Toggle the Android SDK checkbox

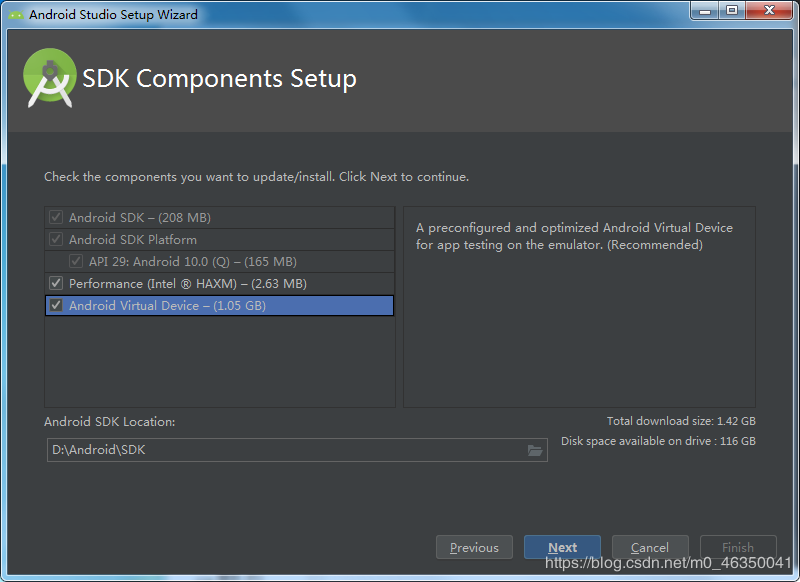[56, 217]
